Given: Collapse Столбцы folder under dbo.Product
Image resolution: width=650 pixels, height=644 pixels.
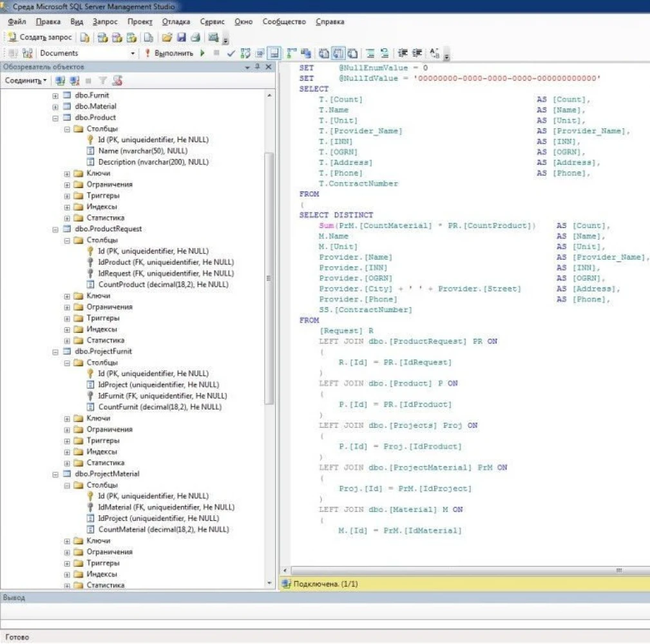Looking at the screenshot, I should [x=67, y=129].
